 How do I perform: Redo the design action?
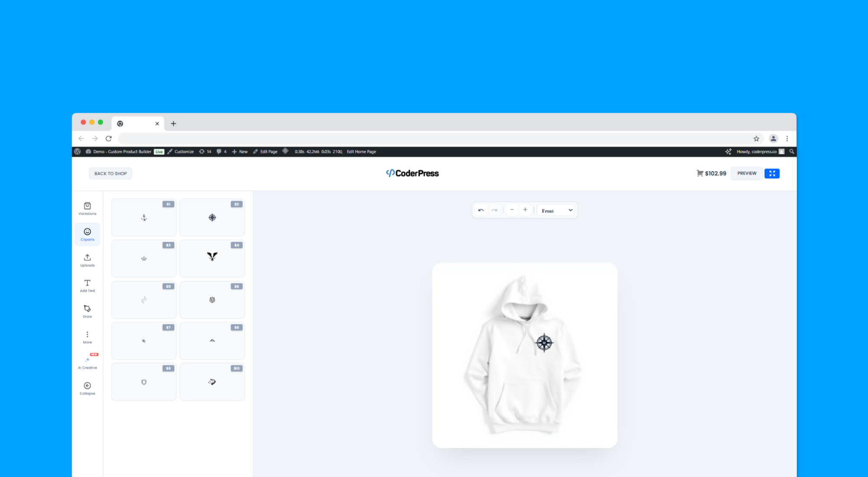[494, 210]
